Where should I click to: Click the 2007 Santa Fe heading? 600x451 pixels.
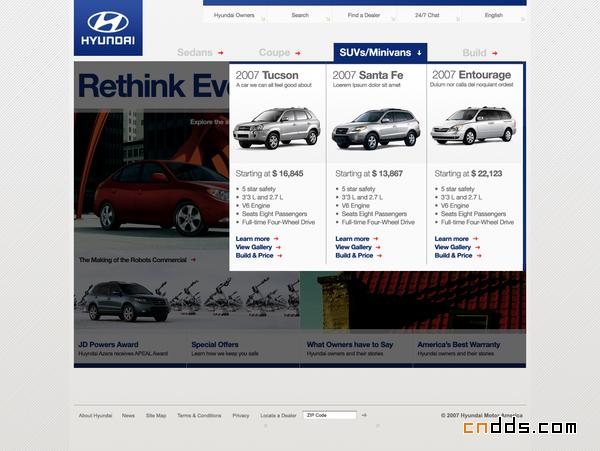368,75
